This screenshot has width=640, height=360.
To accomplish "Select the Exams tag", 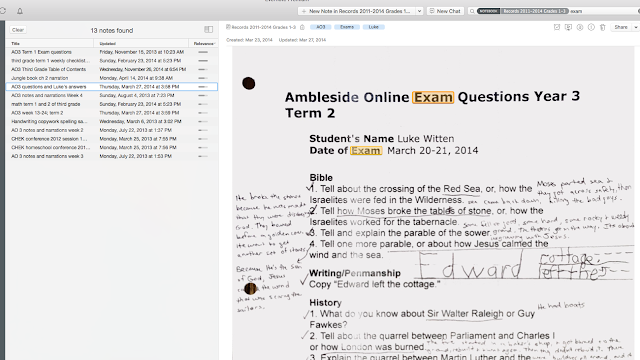I will tap(347, 27).
